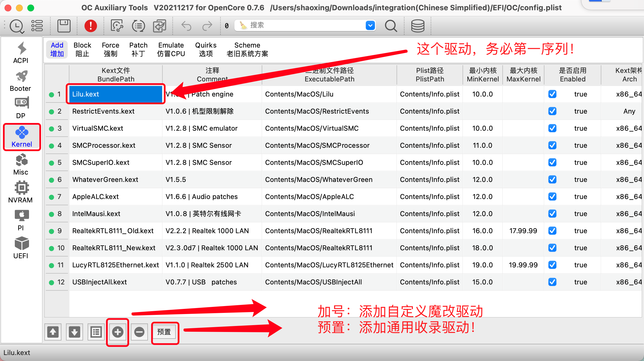This screenshot has height=361, width=644.
Task: Uncheck Enabled for the Lilu.kext row
Action: 552,94
